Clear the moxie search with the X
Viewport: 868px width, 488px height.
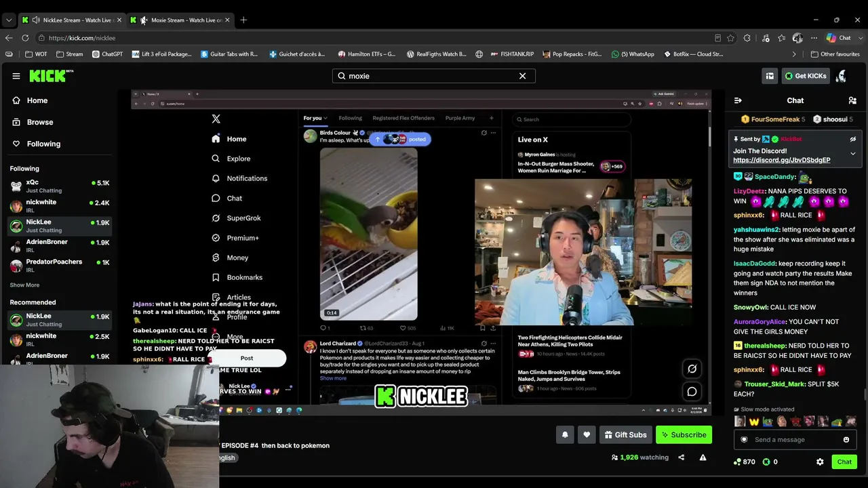[522, 76]
